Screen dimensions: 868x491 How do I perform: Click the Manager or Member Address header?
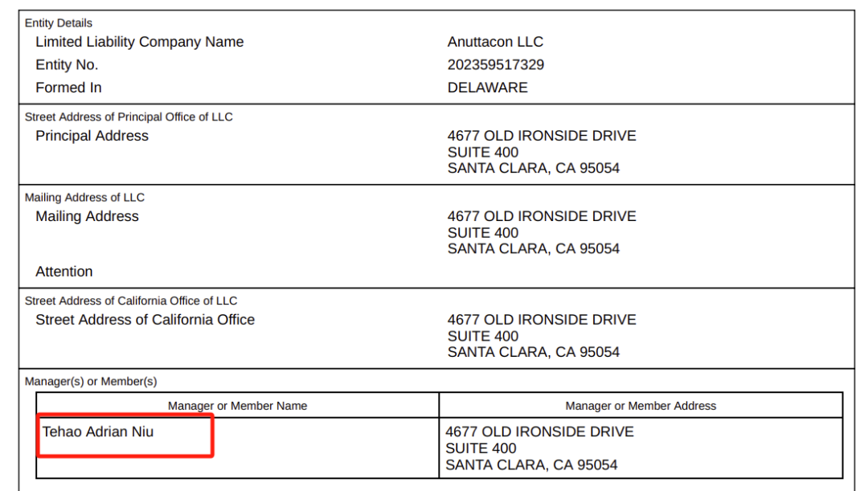click(x=641, y=406)
